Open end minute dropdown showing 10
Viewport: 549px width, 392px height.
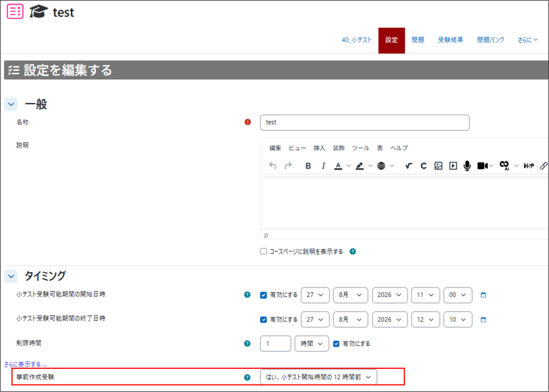pyautogui.click(x=458, y=320)
